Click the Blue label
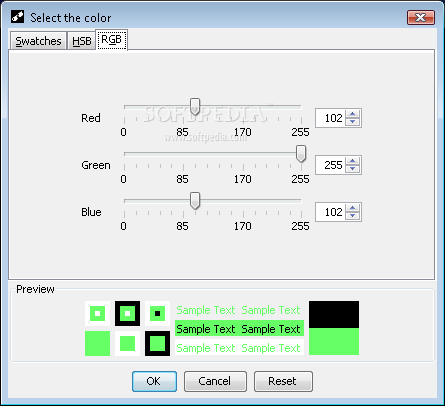Image resolution: width=445 pixels, height=406 pixels. 91,212
